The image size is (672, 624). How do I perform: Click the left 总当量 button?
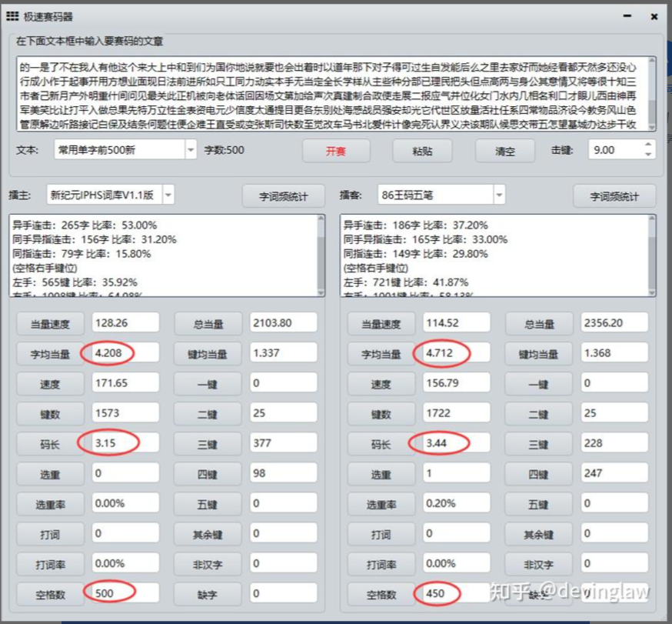(x=207, y=324)
